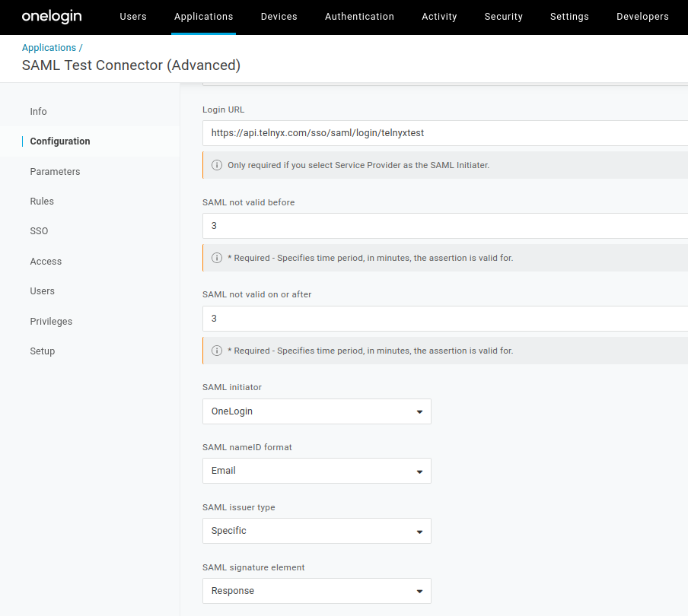Click the SAML not valid before field
Viewport: 688px width, 616px height.
(x=445, y=226)
